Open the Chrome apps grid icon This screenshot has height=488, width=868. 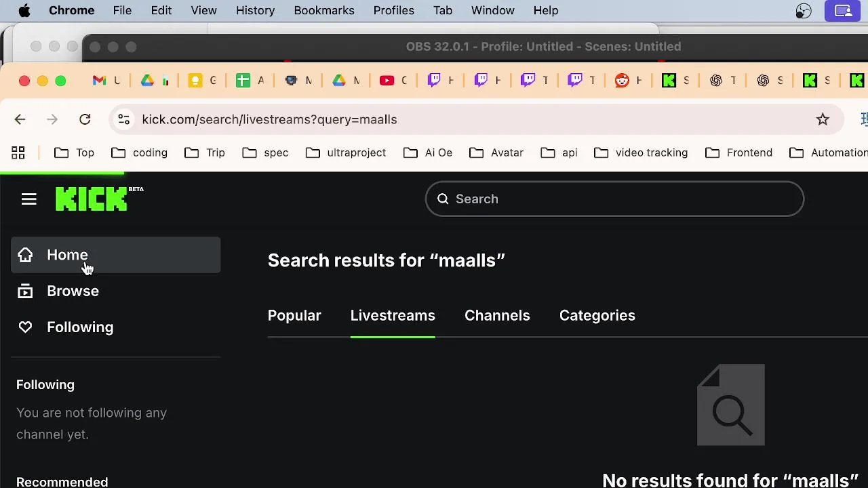pos(18,153)
